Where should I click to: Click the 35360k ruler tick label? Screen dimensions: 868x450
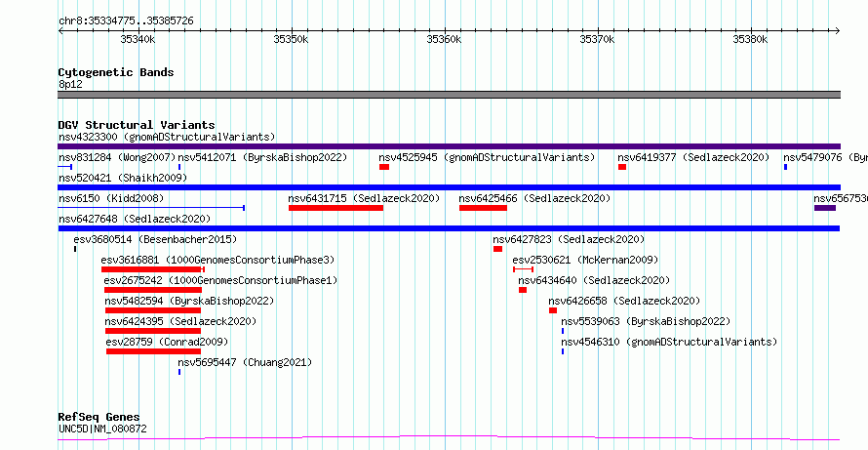444,39
